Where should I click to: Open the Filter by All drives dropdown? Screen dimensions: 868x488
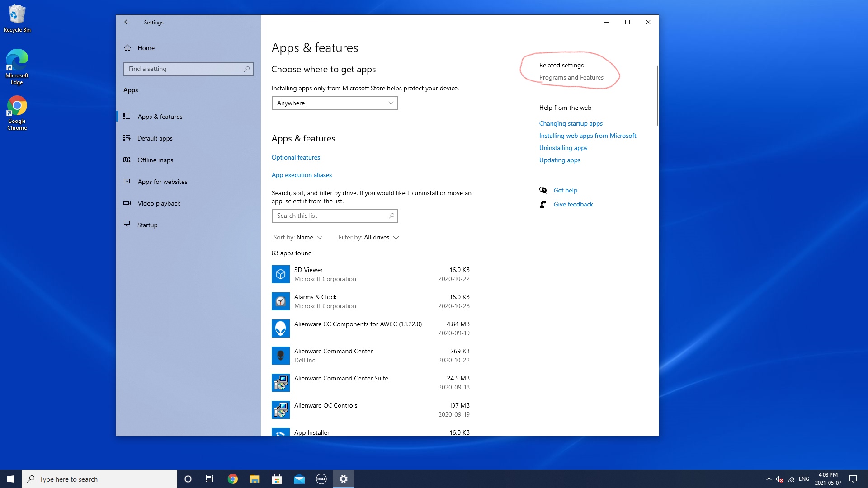[368, 238]
